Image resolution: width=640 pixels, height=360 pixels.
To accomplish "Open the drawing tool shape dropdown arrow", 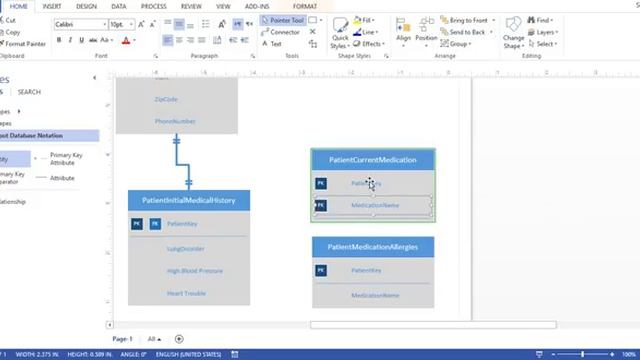I will [321, 20].
